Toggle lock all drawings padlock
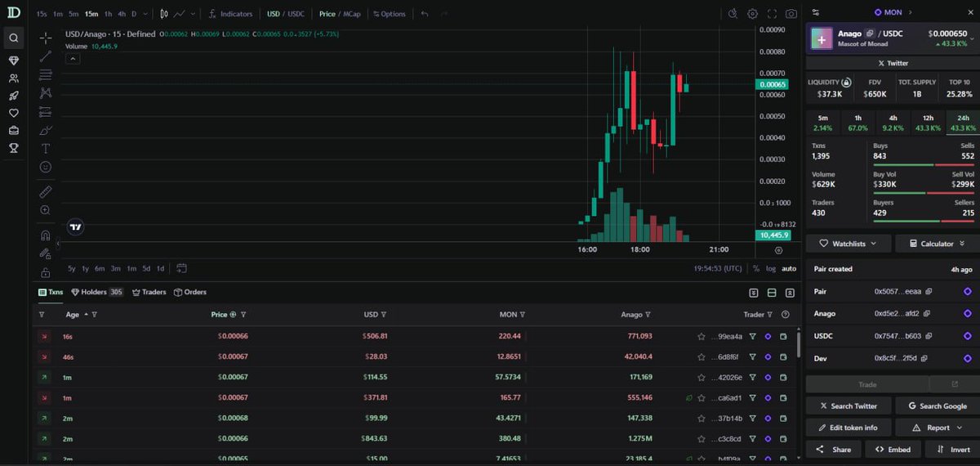 (x=46, y=272)
